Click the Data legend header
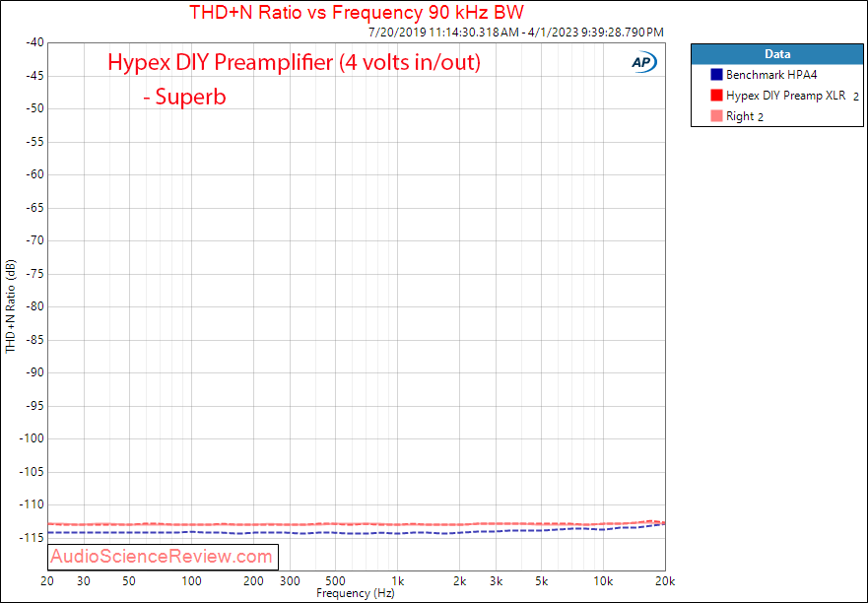Image resolution: width=868 pixels, height=603 pixels. (x=777, y=54)
